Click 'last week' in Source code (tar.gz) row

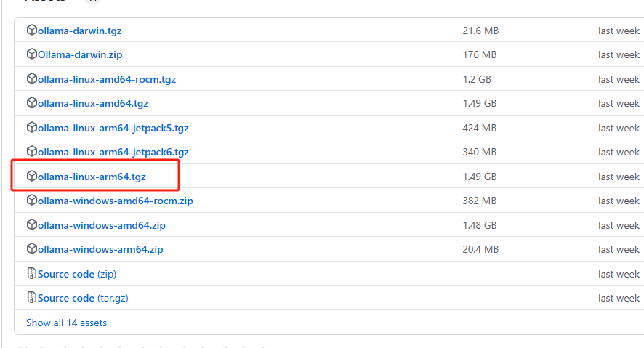click(619, 299)
